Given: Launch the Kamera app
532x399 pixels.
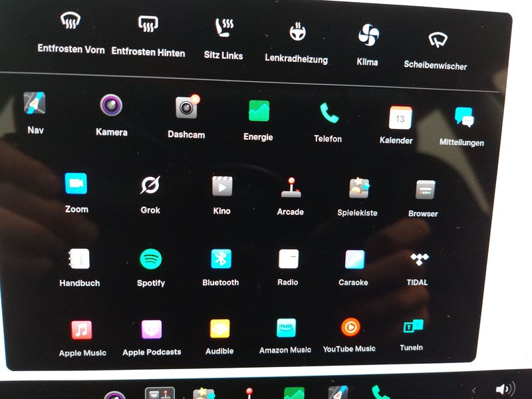Looking at the screenshot, I should (x=111, y=105).
